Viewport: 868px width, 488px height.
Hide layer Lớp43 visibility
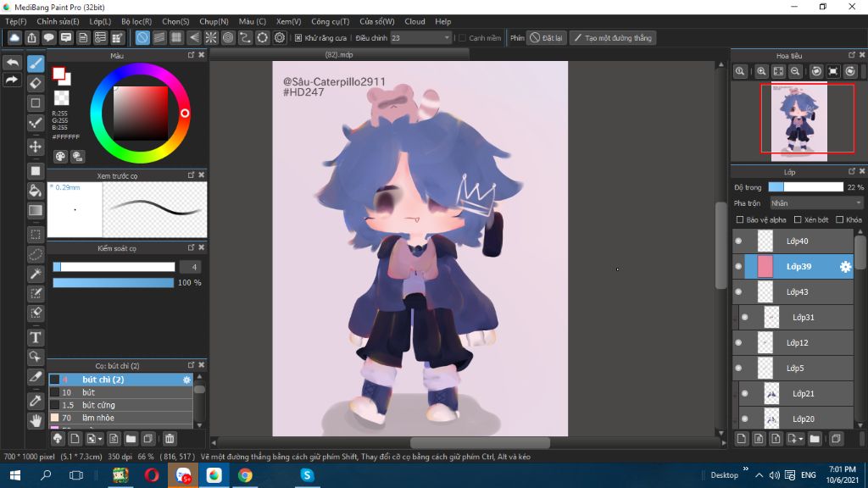738,292
